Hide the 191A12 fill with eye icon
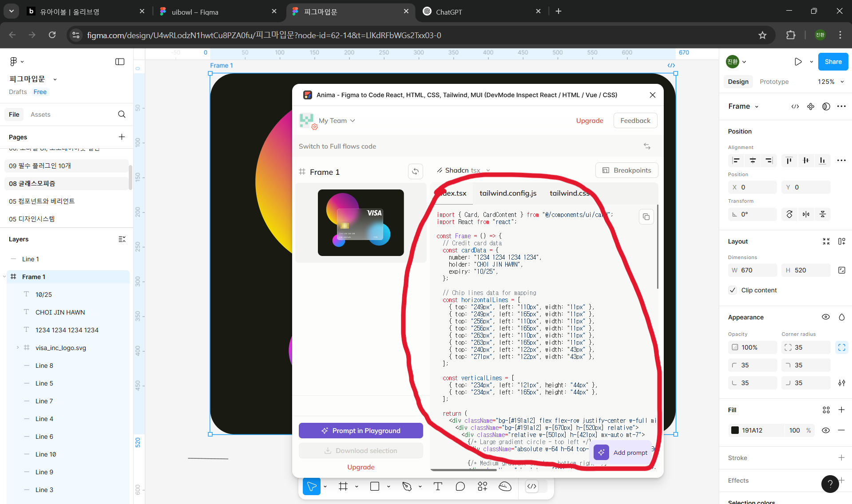 826,430
